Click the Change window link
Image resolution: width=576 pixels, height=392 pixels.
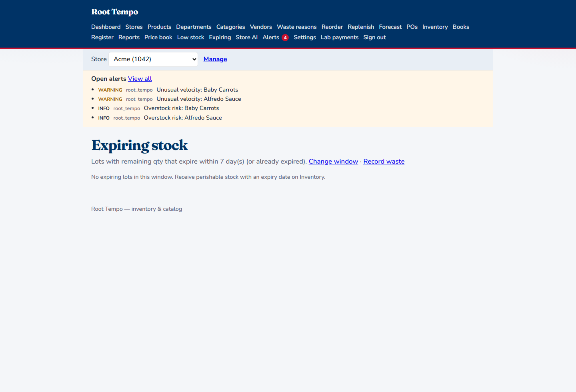tap(333, 162)
